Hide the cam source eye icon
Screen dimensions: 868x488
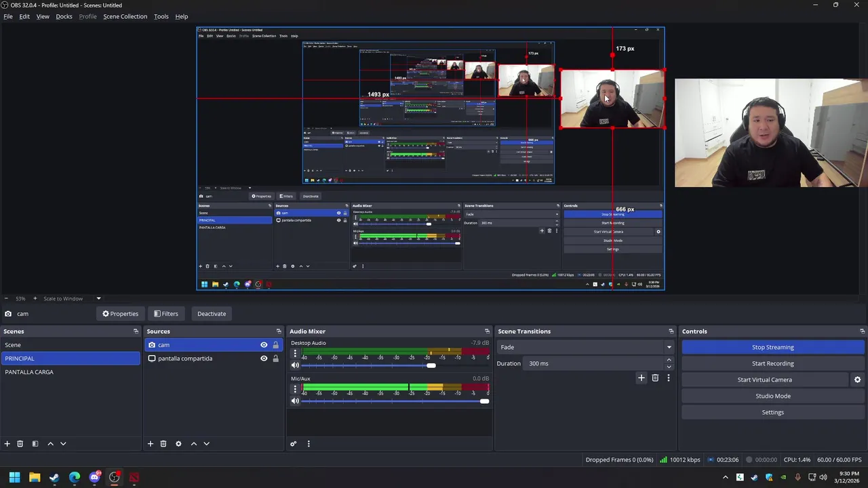264,345
